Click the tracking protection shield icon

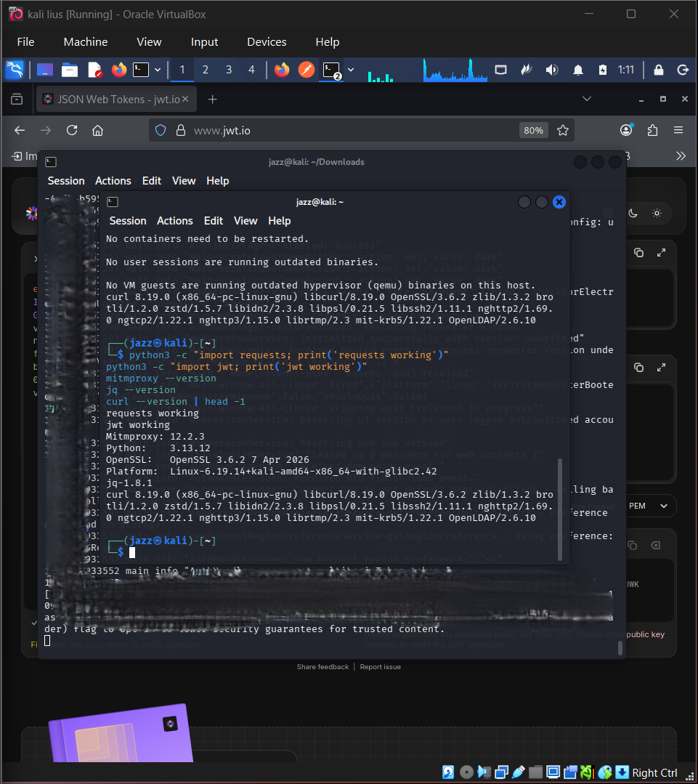click(161, 131)
